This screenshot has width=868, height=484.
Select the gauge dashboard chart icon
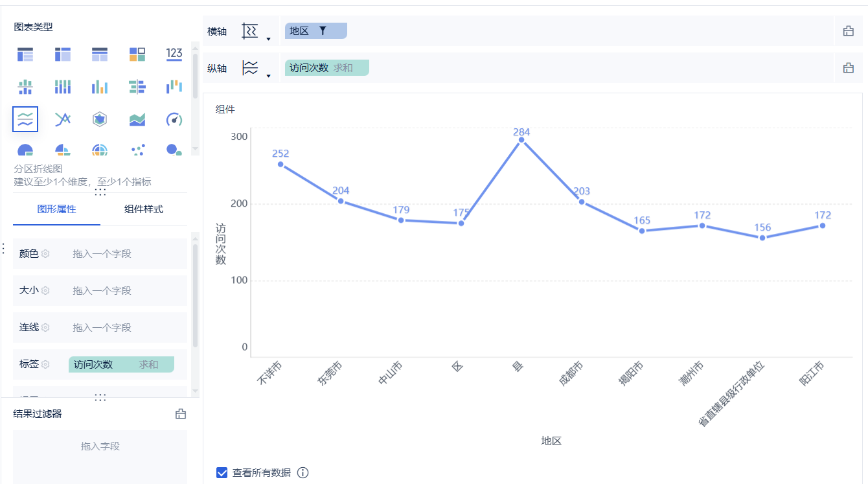coord(174,119)
